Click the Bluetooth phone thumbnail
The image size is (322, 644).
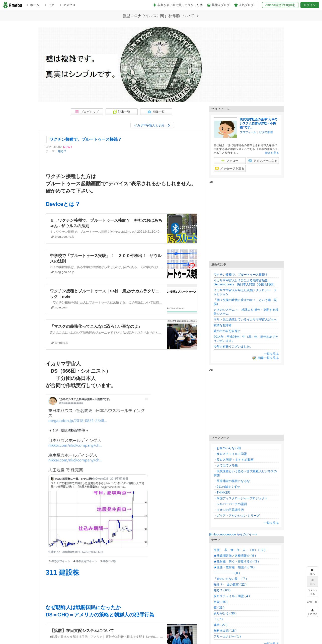click(x=182, y=228)
